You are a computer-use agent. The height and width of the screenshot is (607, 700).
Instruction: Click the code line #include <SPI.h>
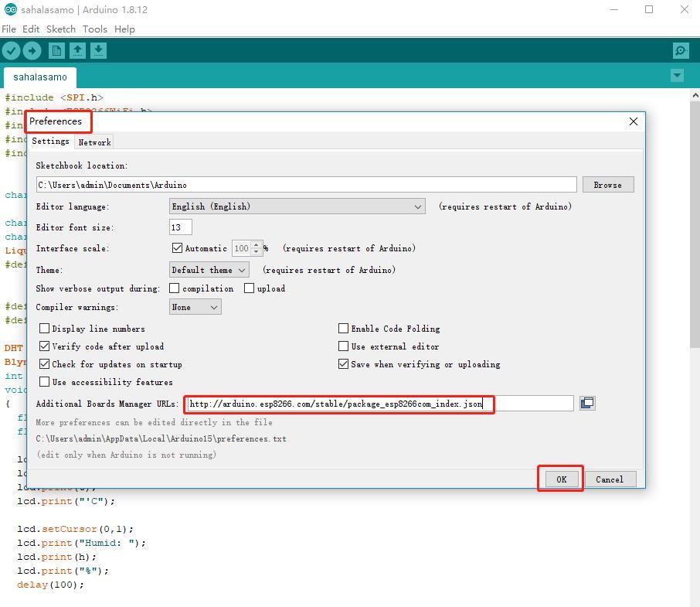54,97
